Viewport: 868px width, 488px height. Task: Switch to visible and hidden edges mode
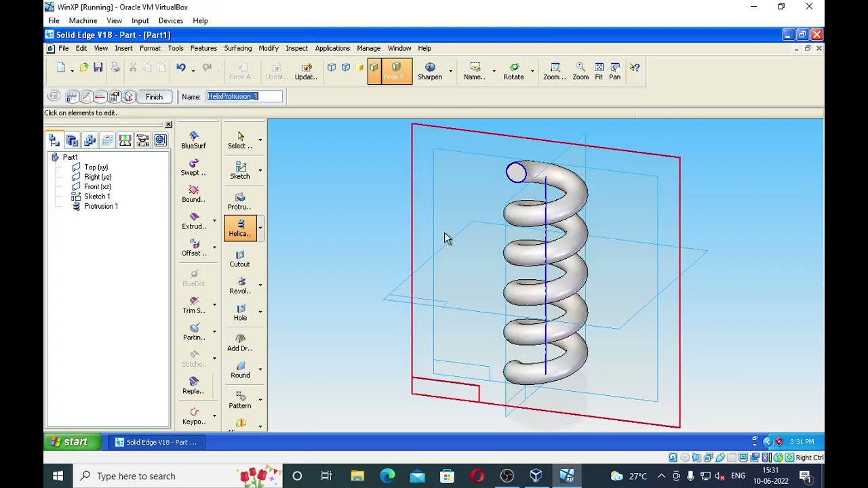[x=346, y=67]
